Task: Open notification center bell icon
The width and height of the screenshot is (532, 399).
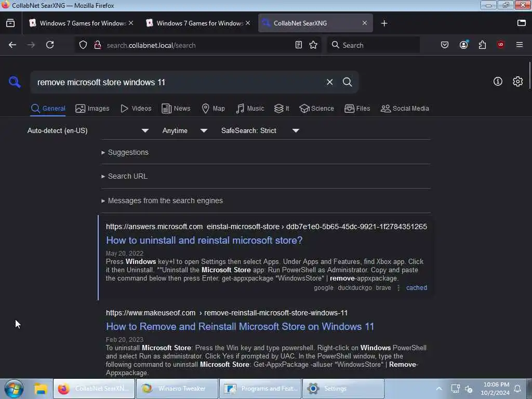Action: (x=517, y=389)
